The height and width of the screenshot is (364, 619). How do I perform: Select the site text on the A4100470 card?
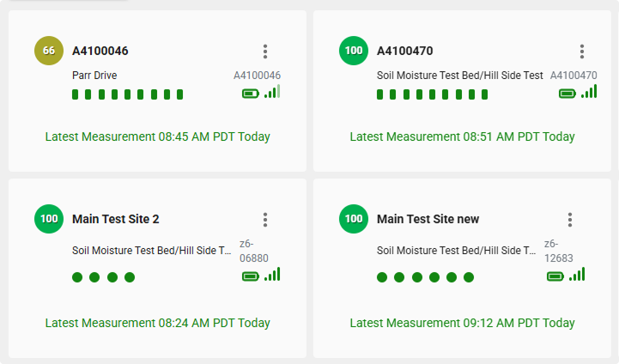[x=460, y=76]
